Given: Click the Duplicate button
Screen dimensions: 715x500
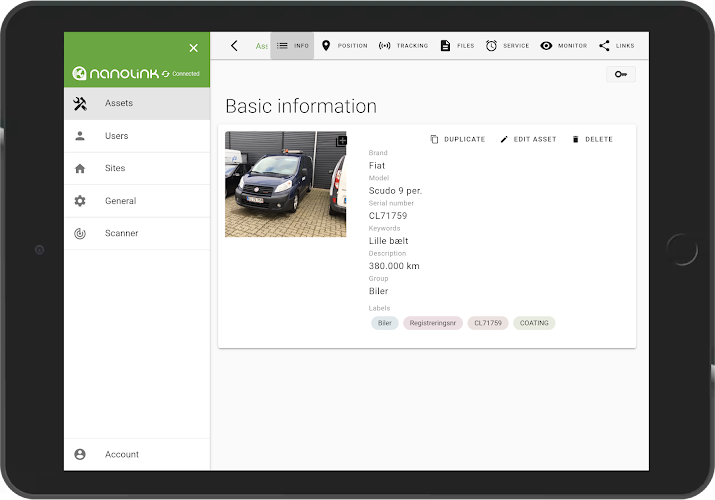Looking at the screenshot, I should tap(457, 139).
